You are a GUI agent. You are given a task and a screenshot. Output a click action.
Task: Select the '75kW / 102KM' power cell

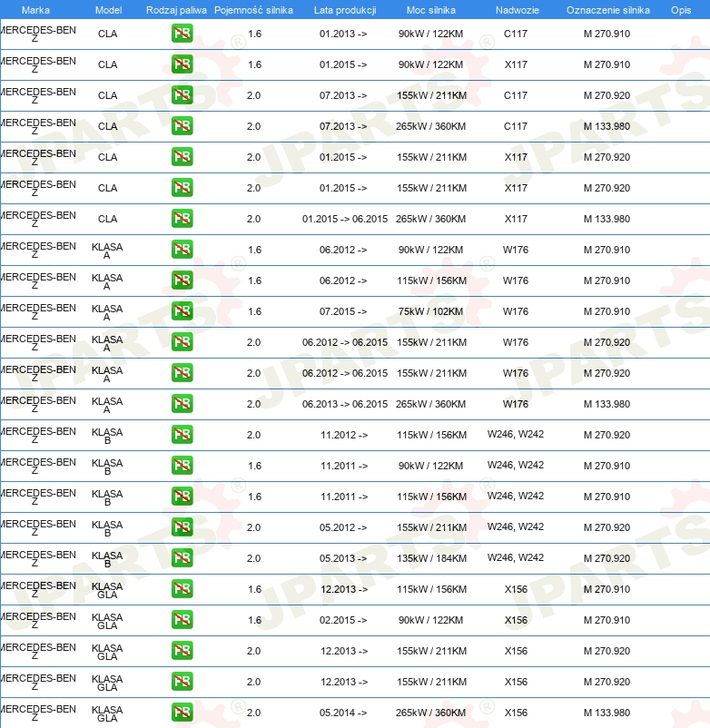coord(431,311)
